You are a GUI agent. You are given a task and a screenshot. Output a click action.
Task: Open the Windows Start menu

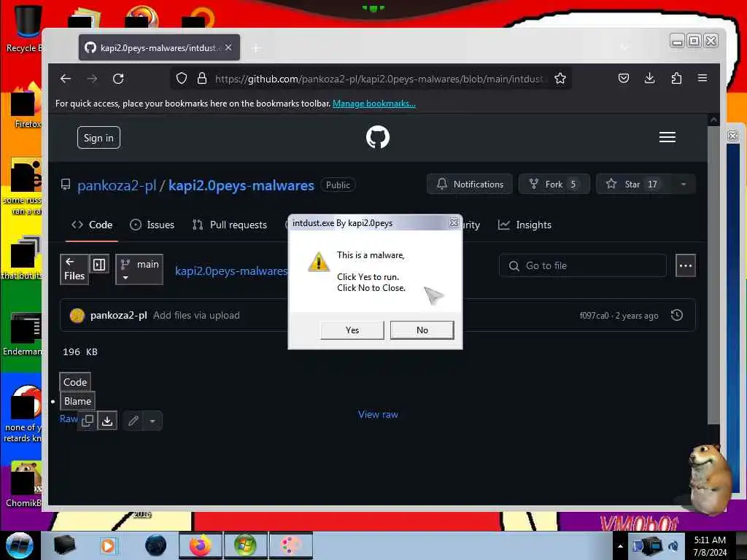coord(20,545)
